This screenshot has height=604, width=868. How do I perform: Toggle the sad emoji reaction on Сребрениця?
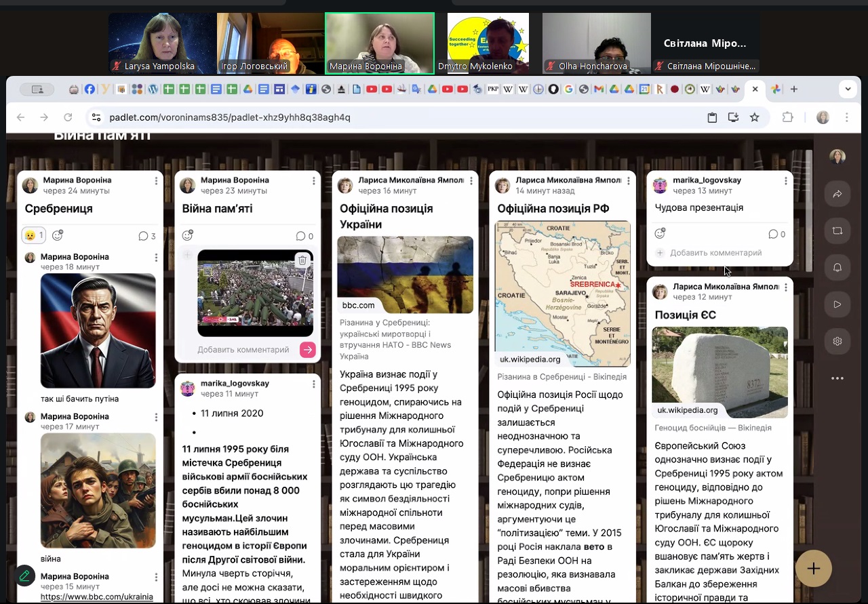point(33,235)
